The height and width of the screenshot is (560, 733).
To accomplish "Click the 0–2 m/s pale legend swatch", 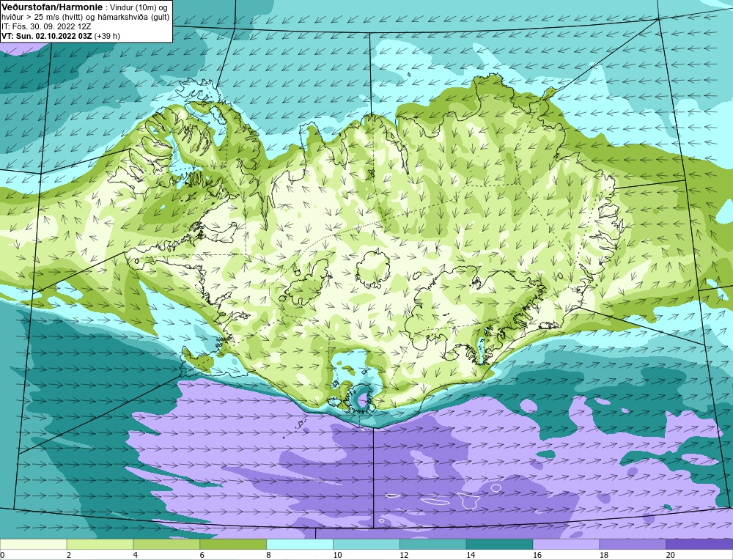I will point(33,545).
